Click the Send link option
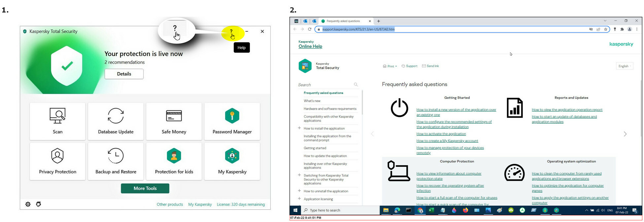The height and width of the screenshot is (222, 644). click(x=430, y=66)
